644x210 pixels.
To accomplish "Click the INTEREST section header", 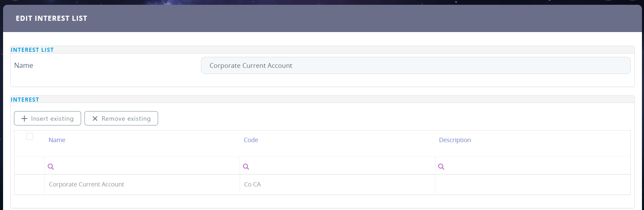I will click(25, 100).
